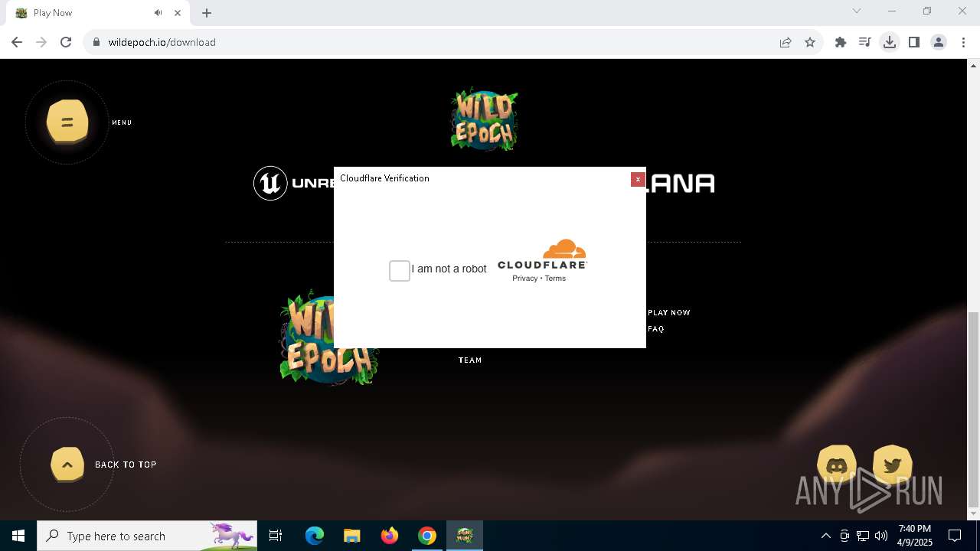Viewport: 980px width, 551px height.
Task: Expand hidden system tray icons
Action: tap(825, 536)
